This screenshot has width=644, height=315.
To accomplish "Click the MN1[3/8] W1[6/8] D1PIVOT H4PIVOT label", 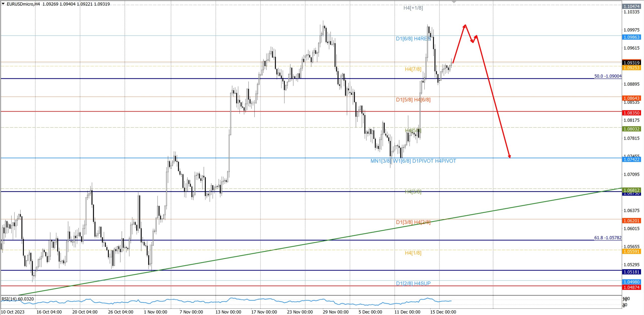I will (x=413, y=161).
